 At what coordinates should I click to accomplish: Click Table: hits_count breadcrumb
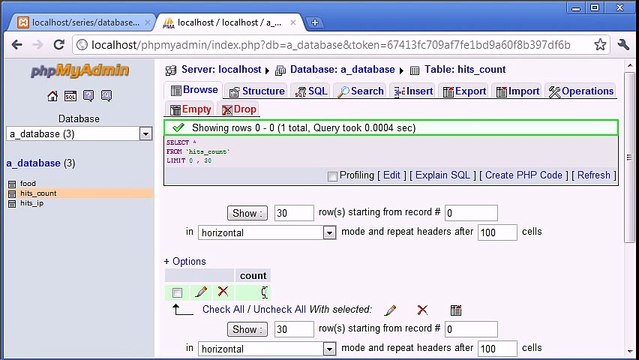tap(465, 70)
